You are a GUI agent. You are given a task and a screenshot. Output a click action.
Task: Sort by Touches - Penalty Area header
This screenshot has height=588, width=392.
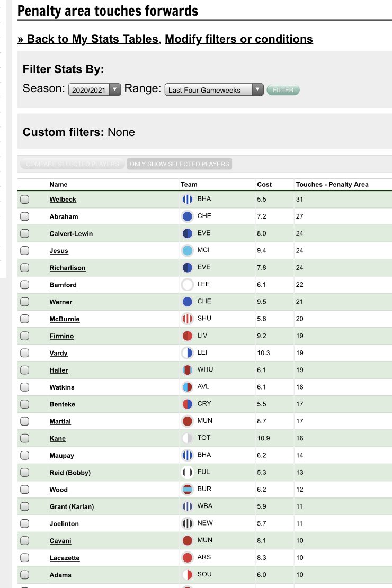(x=332, y=185)
